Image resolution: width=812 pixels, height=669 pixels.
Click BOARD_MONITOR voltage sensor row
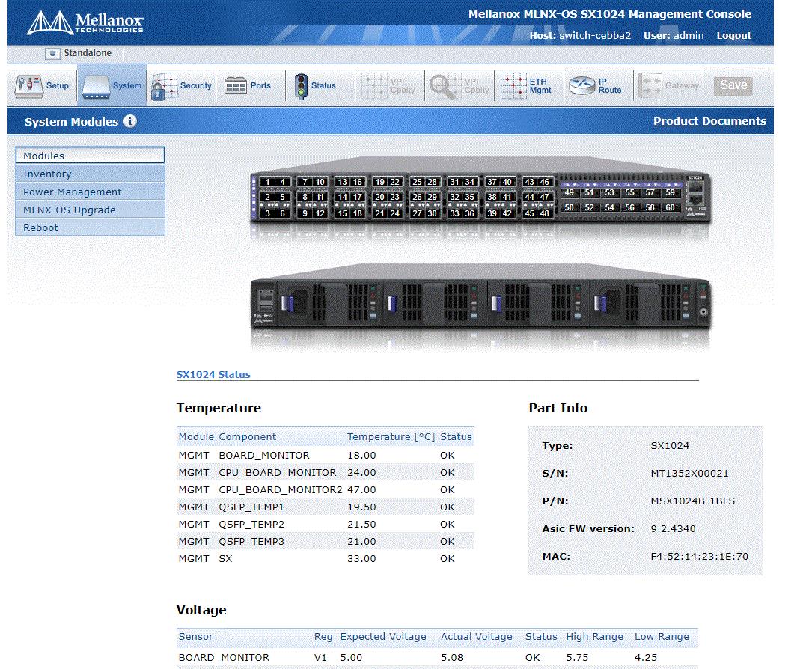coord(437,657)
